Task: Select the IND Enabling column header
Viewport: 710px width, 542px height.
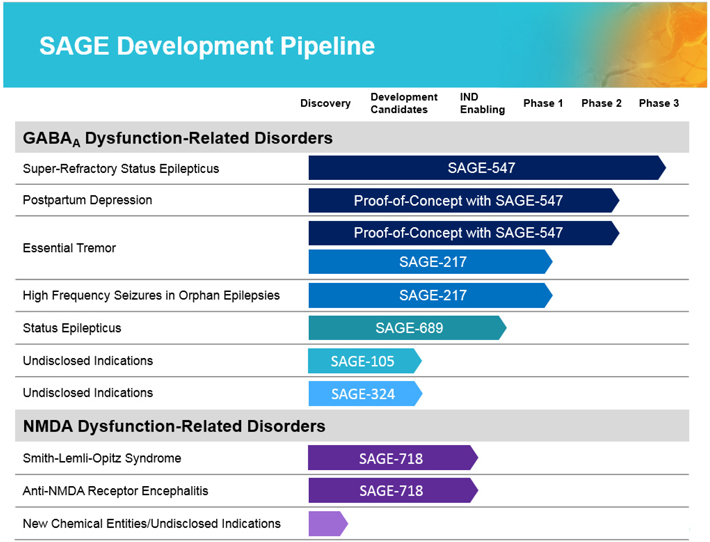Action: point(482,104)
